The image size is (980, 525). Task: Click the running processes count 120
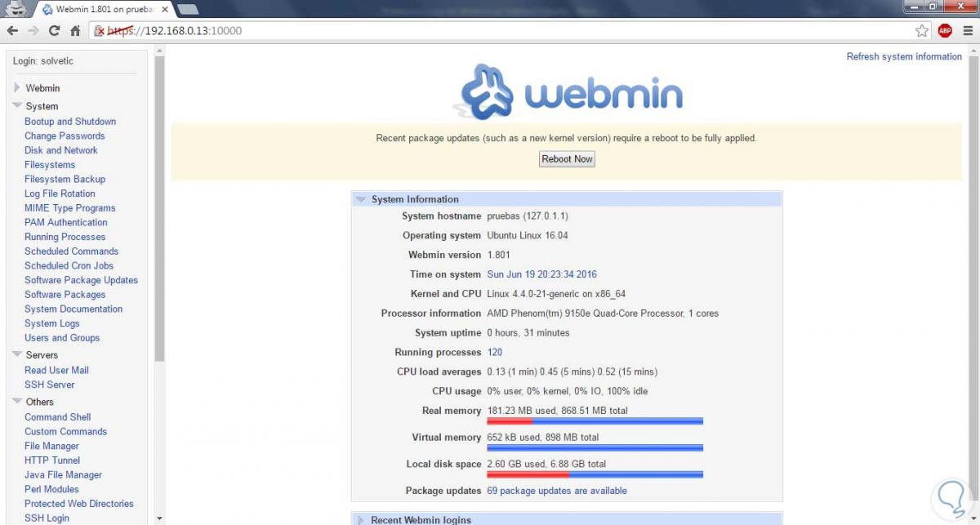pos(494,353)
